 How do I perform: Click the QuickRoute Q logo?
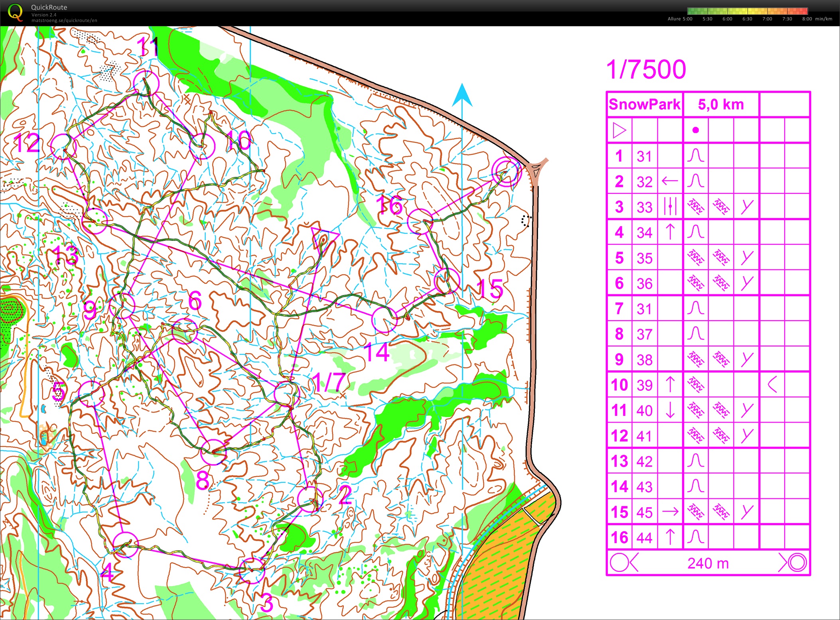coord(15,12)
